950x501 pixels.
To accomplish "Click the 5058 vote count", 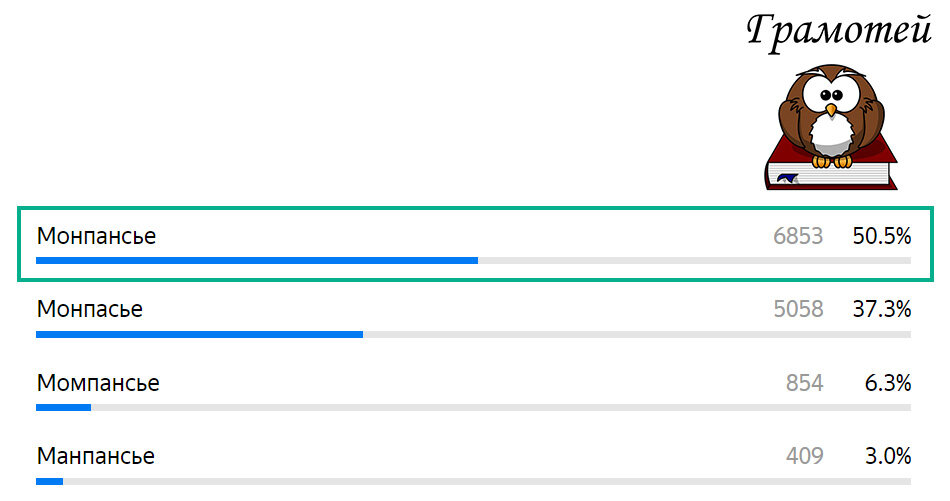I will tap(798, 310).
